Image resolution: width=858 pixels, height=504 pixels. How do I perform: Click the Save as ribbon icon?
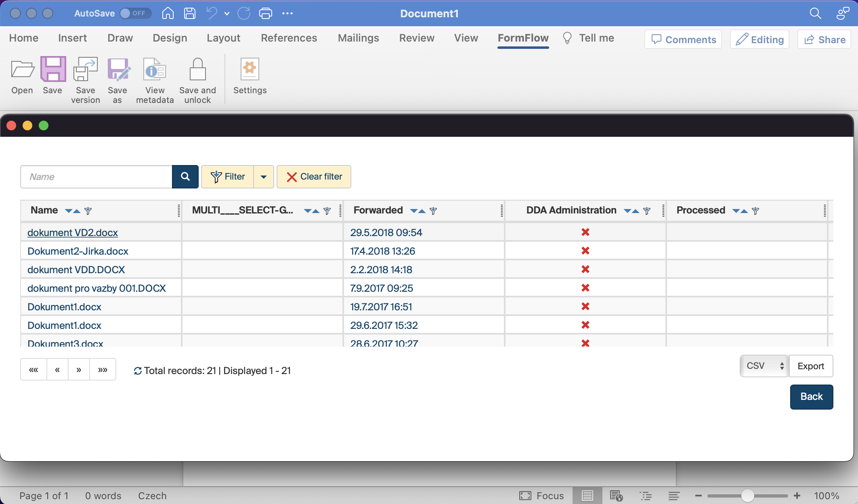pyautogui.click(x=117, y=70)
